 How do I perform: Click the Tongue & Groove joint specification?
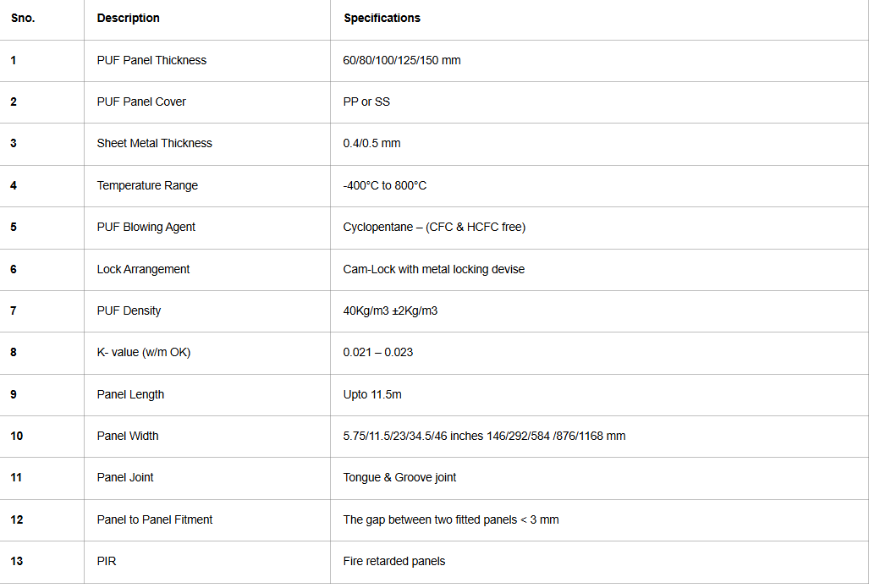pyautogui.click(x=399, y=477)
